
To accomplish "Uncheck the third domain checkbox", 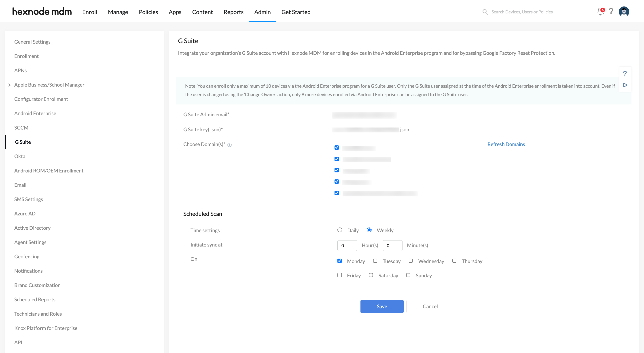I will point(337,170).
